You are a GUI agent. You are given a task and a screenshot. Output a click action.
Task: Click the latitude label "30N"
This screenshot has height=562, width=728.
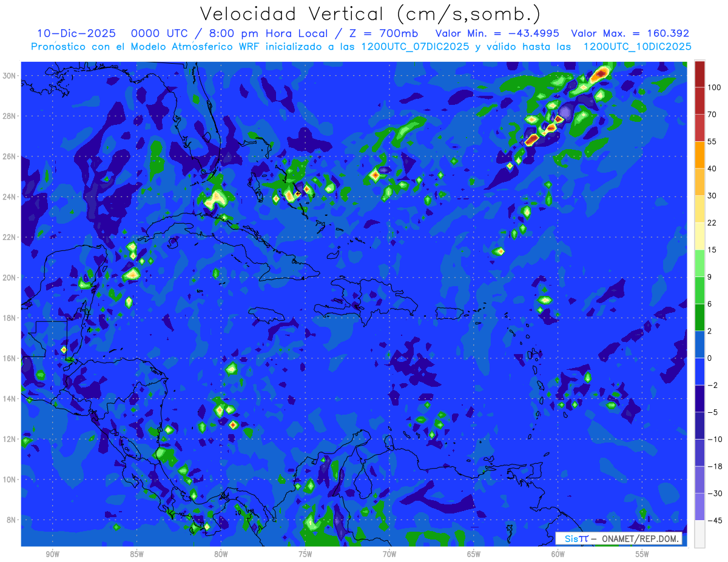coord(10,76)
